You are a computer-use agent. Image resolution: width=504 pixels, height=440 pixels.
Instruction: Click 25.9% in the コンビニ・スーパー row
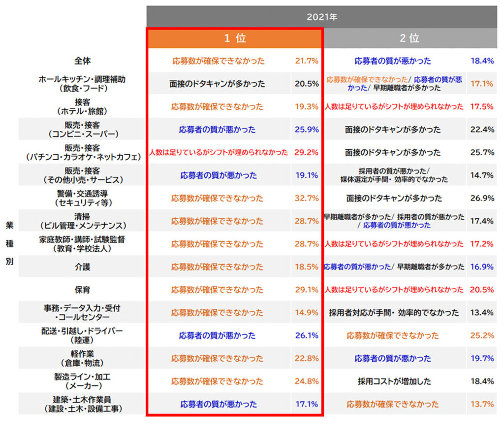(x=307, y=130)
